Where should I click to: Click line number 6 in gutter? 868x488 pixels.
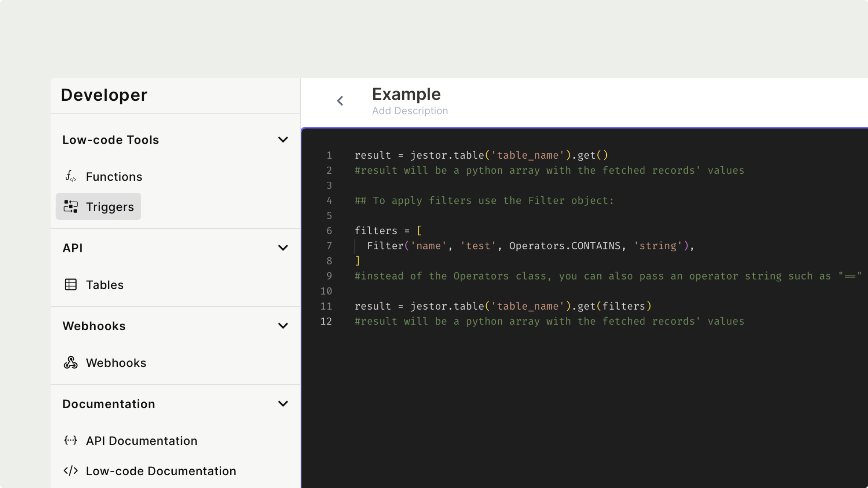329,231
